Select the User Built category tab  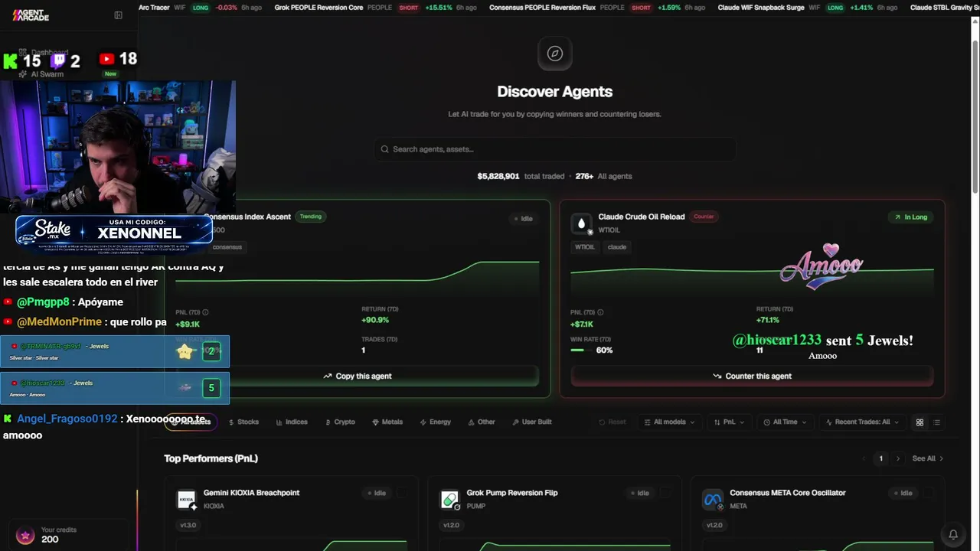pyautogui.click(x=532, y=422)
